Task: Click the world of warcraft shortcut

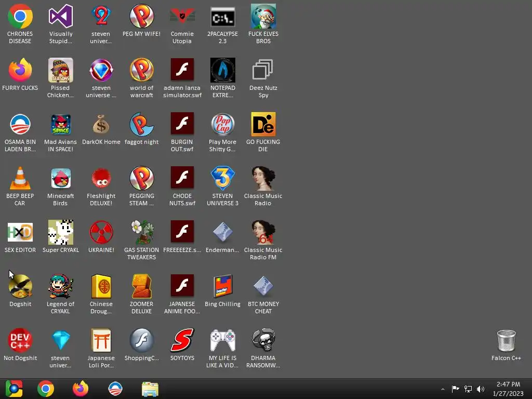Action: [x=141, y=77]
